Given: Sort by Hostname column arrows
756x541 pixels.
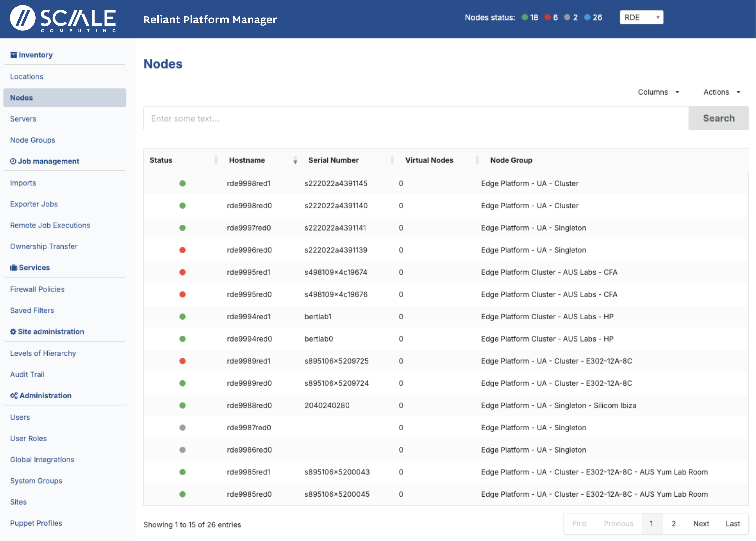Looking at the screenshot, I should (x=295, y=160).
